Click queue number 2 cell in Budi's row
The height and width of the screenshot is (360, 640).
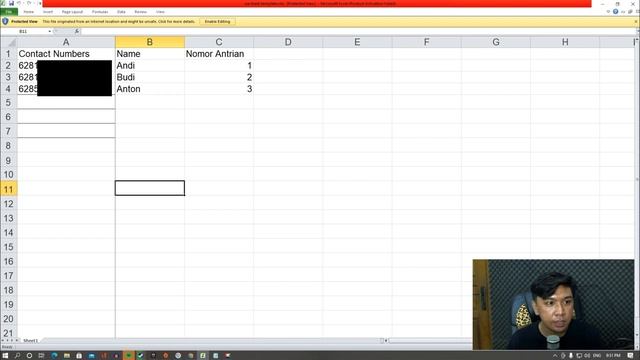coord(219,77)
